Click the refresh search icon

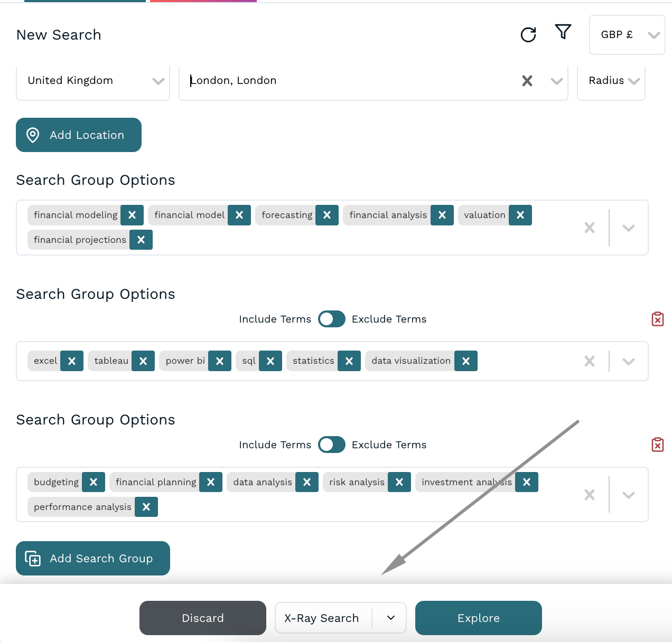528,34
